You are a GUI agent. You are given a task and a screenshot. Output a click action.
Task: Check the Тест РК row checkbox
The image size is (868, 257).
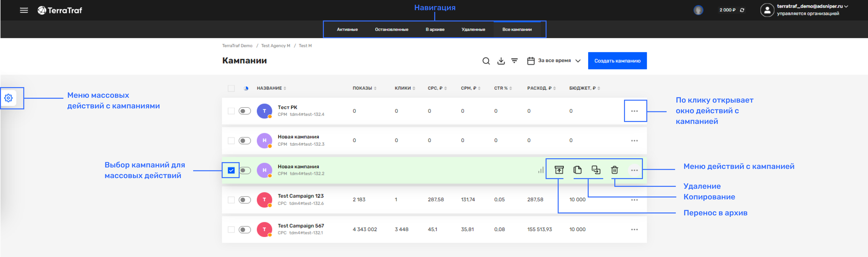point(231,111)
